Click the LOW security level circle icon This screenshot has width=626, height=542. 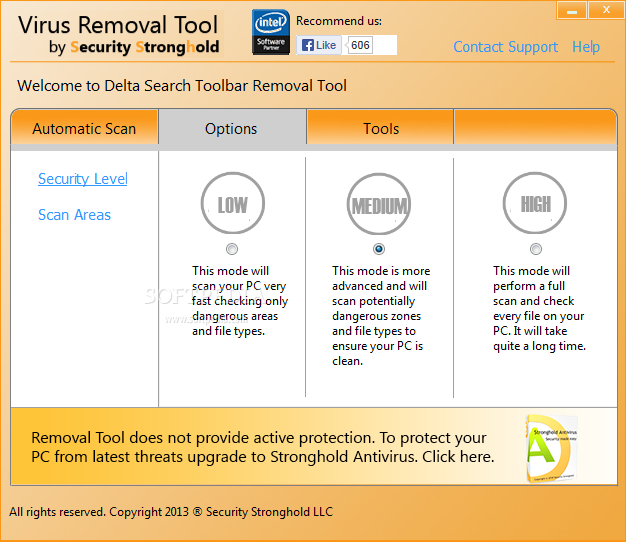point(232,203)
